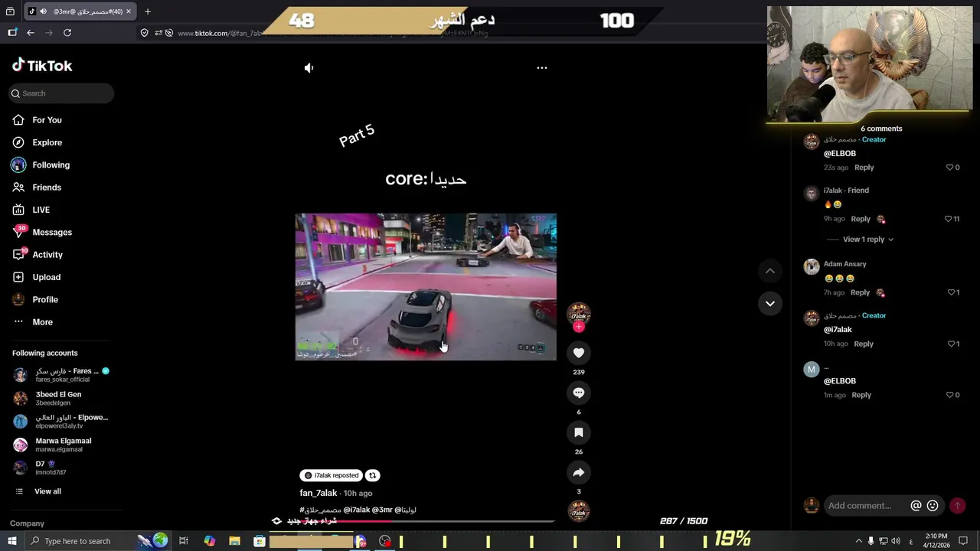Like the i7alak Friend comment with 11 likes

[x=949, y=219]
